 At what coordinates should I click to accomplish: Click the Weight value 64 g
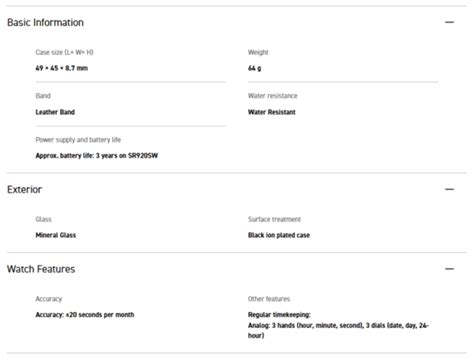coord(254,68)
